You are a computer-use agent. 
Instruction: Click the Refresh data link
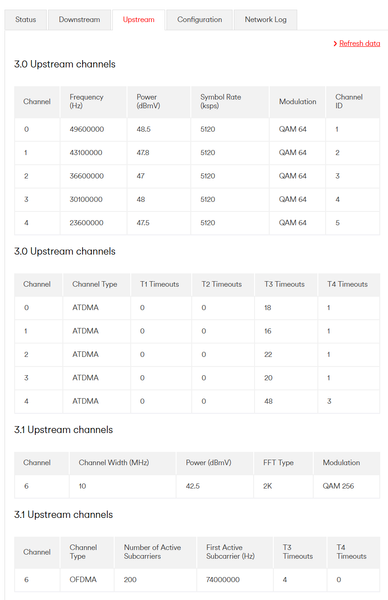coord(360,43)
